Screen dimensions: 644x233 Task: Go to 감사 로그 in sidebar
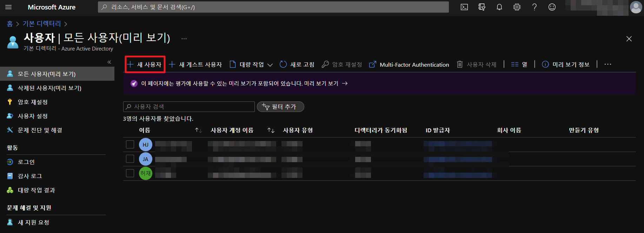tap(30, 176)
